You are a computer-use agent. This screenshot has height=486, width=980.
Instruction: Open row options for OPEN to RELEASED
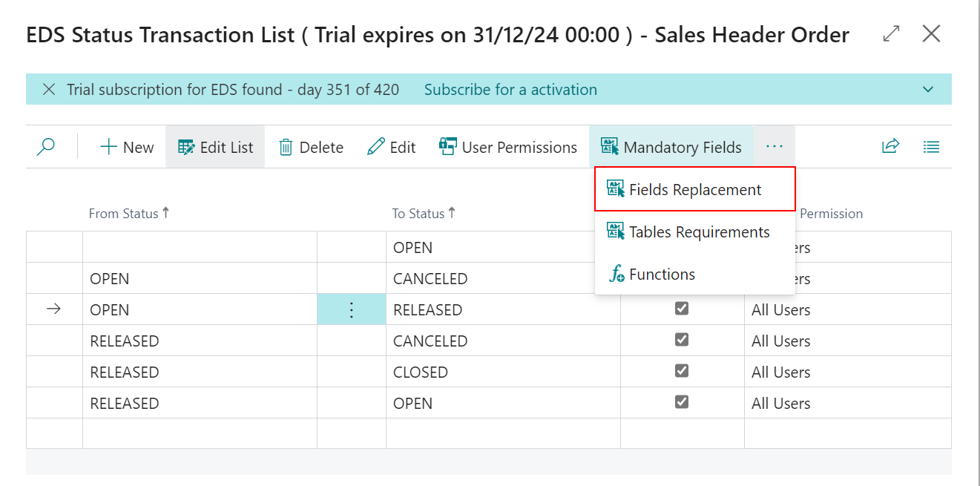click(352, 309)
